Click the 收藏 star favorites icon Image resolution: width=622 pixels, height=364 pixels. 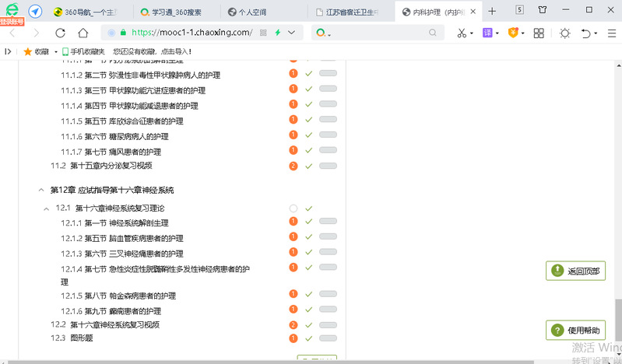tap(28, 51)
